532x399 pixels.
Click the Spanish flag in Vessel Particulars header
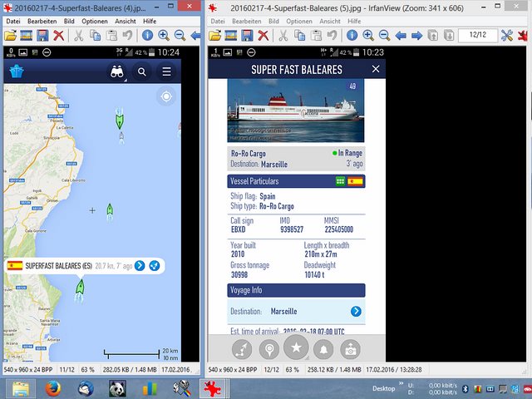pyautogui.click(x=355, y=181)
